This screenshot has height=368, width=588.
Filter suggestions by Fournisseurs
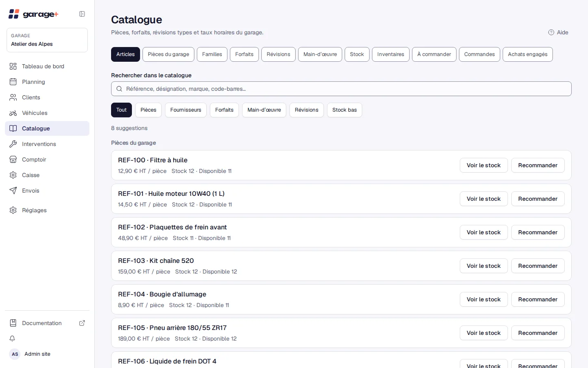point(186,110)
